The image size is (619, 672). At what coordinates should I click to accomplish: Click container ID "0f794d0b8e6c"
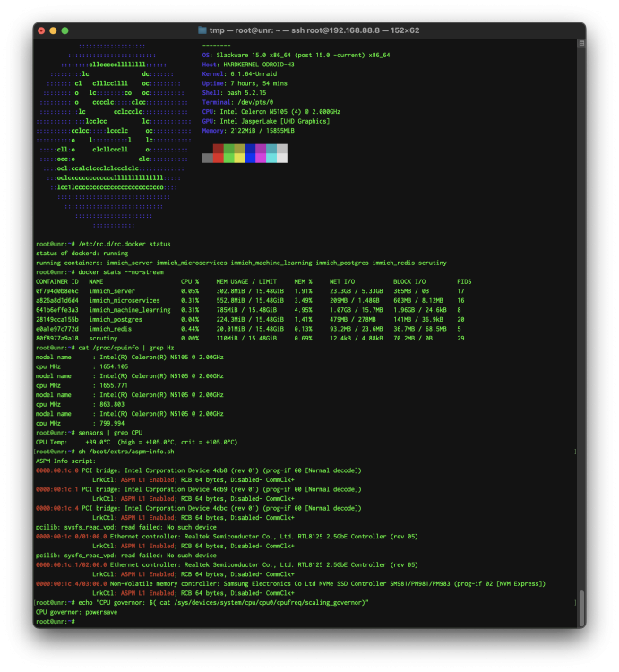pyautogui.click(x=57, y=291)
